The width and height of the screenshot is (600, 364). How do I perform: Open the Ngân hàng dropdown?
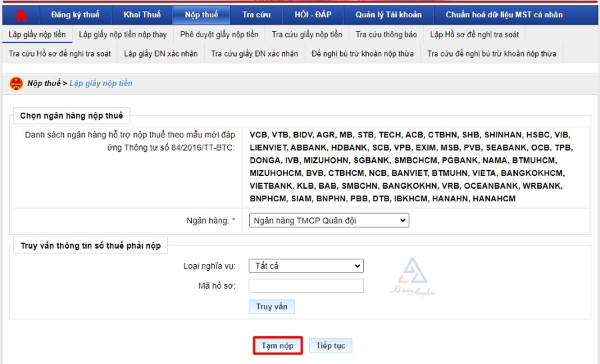[x=329, y=221]
